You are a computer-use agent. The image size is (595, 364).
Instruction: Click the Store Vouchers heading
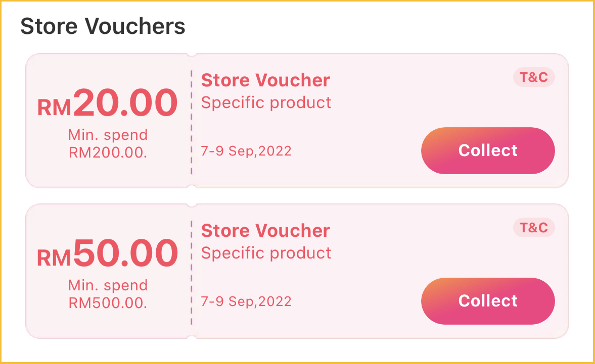point(103,26)
